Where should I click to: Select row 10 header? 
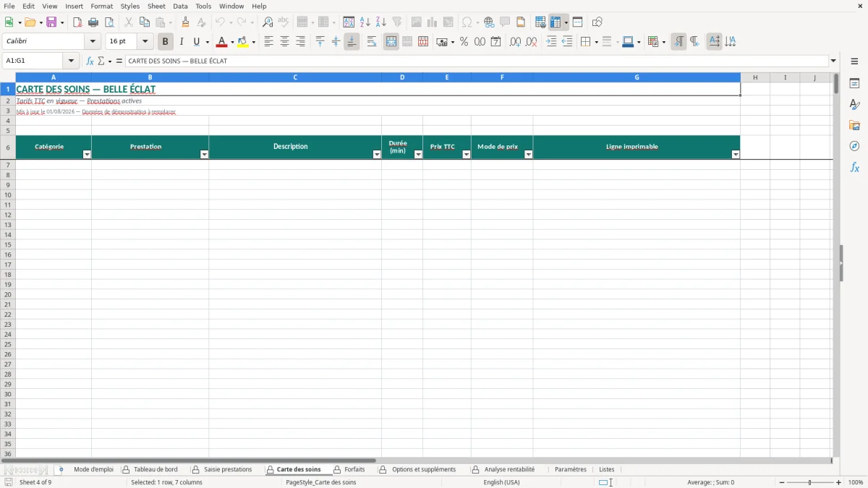pos(8,195)
